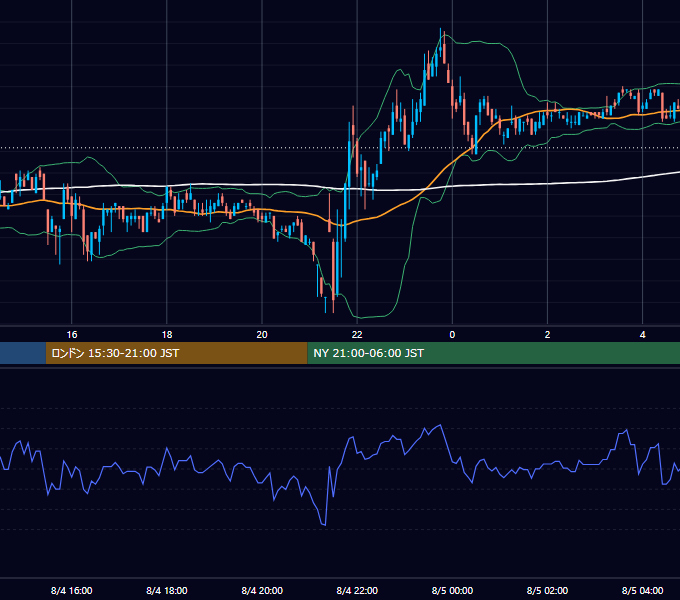
Task: Click the 8/5 04:00 date label
Action: click(x=642, y=590)
